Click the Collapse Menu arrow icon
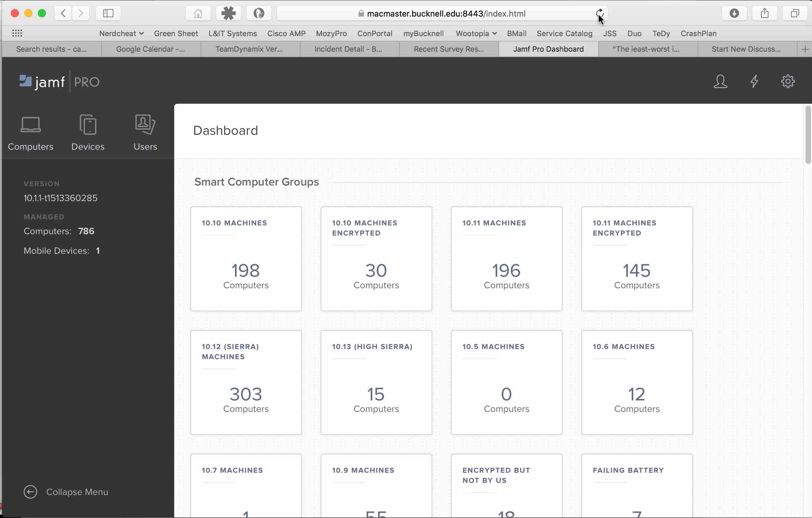 (30, 492)
